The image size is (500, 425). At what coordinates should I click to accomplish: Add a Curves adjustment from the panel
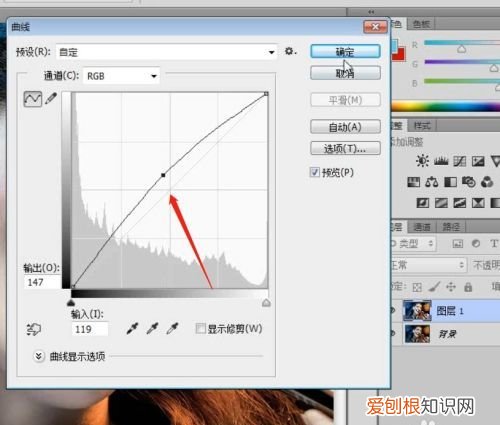(x=459, y=161)
